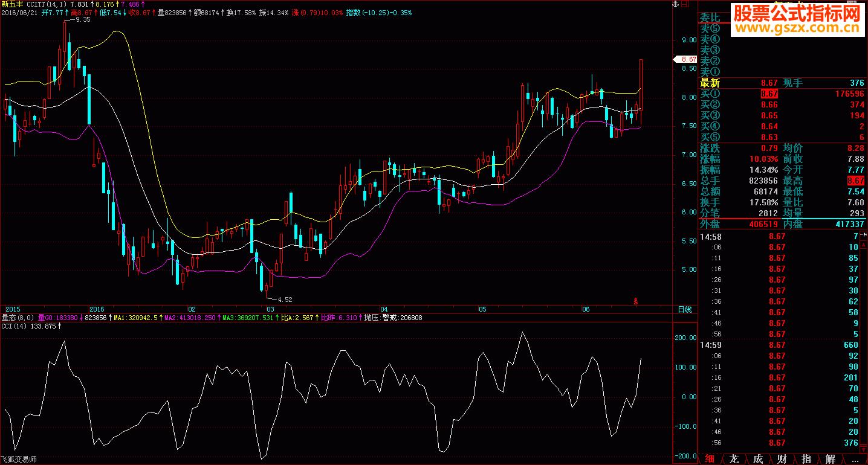Viewport: 868px width, 465px height.
Task: Click the 飞狐交易师 label at bottom-left
Action: pos(17,460)
